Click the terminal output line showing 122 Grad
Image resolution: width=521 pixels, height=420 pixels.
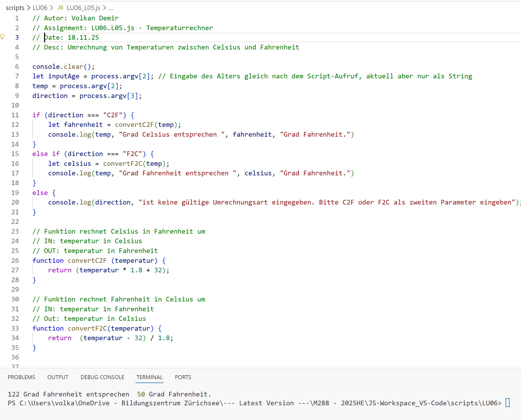click(x=109, y=394)
